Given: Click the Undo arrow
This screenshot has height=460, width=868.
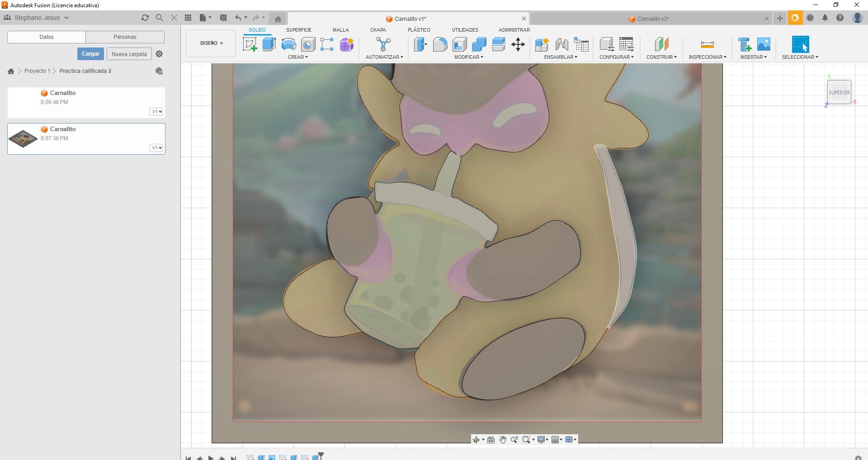Looking at the screenshot, I should [238, 18].
